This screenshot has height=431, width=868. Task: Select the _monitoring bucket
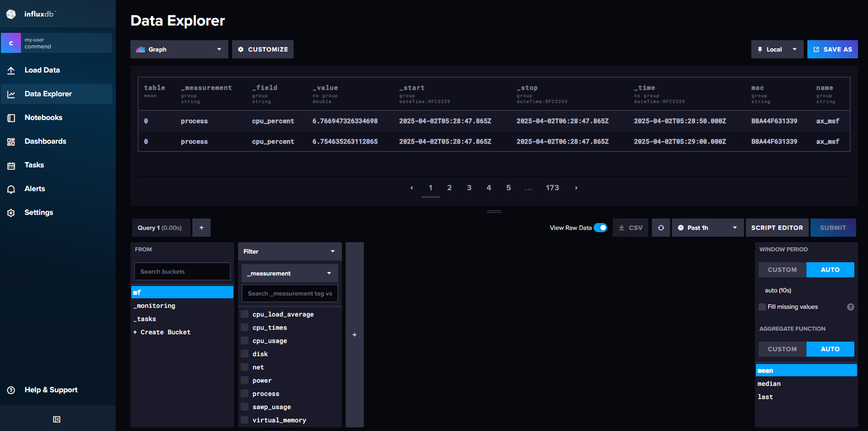pos(182,306)
